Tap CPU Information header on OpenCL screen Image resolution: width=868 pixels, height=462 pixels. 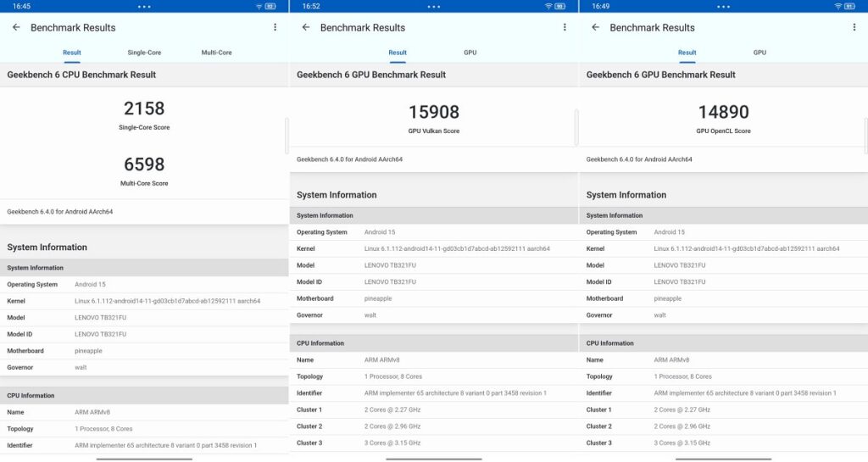724,343
